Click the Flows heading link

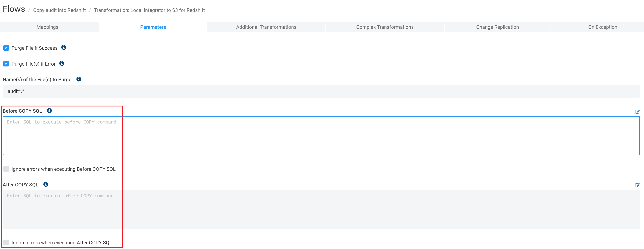click(14, 9)
